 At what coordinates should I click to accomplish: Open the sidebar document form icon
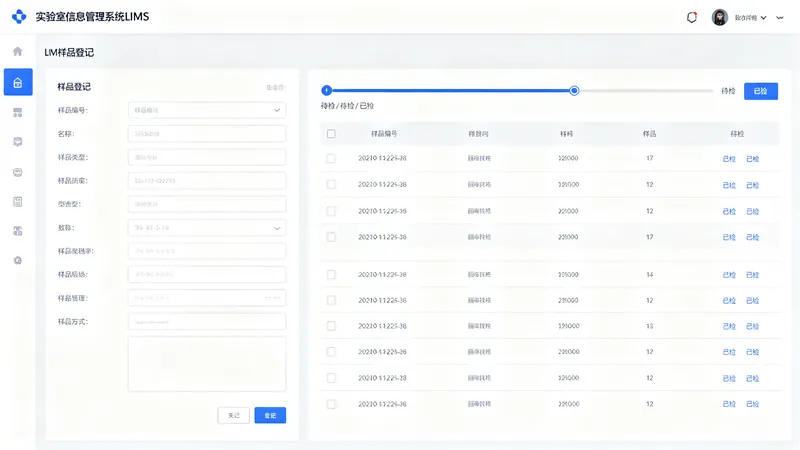click(x=18, y=202)
